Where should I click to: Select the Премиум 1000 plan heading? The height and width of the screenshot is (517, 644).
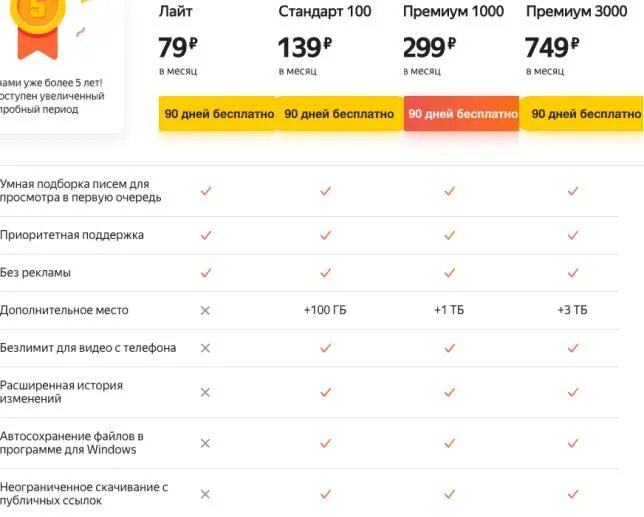453,12
